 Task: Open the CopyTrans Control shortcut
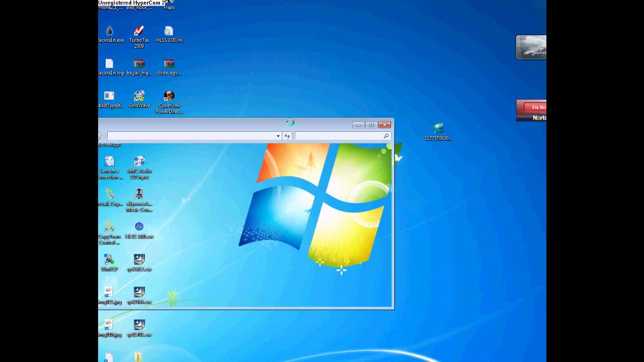coord(109,233)
